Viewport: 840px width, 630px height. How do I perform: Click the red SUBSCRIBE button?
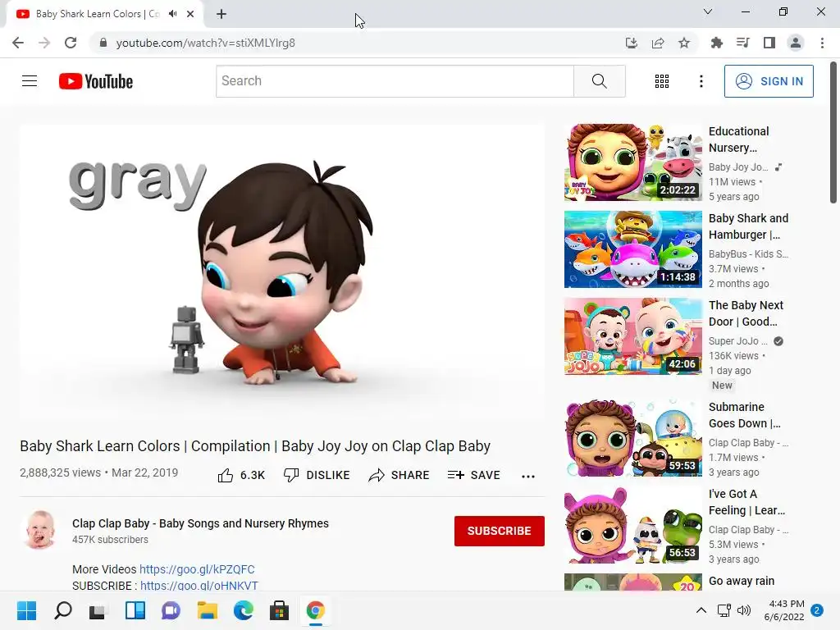(x=500, y=531)
